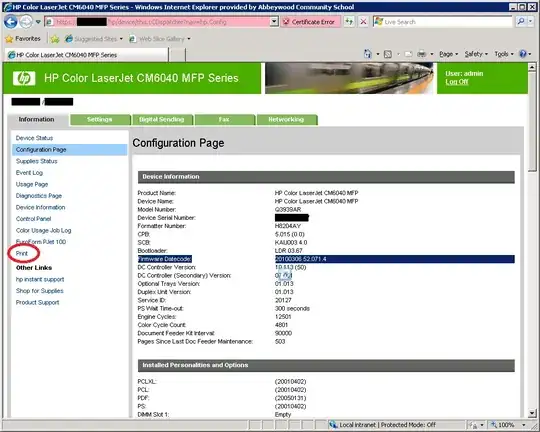Open the Settings tab
The height and width of the screenshot is (432, 540).
(100, 120)
